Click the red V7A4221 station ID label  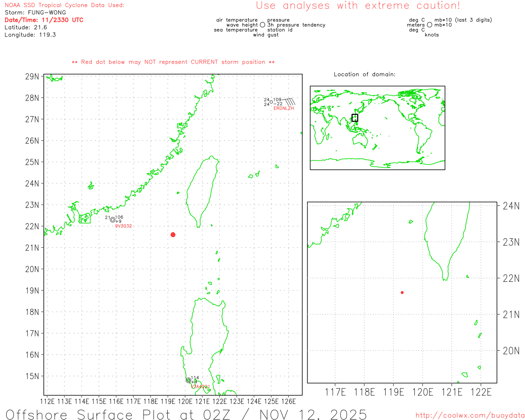pyautogui.click(x=201, y=386)
